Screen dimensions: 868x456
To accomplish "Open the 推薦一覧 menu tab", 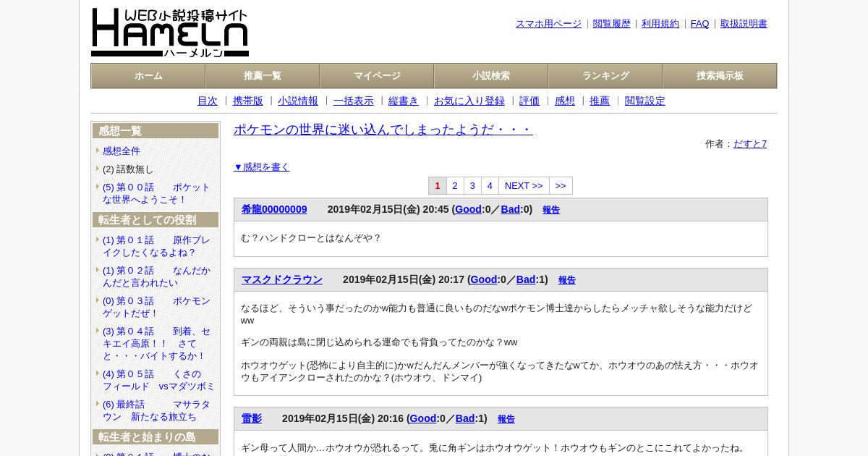I will tap(263, 76).
